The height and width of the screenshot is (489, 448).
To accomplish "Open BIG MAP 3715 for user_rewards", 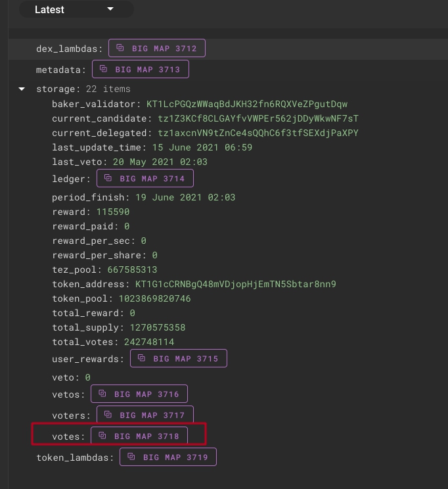I will (x=179, y=358).
